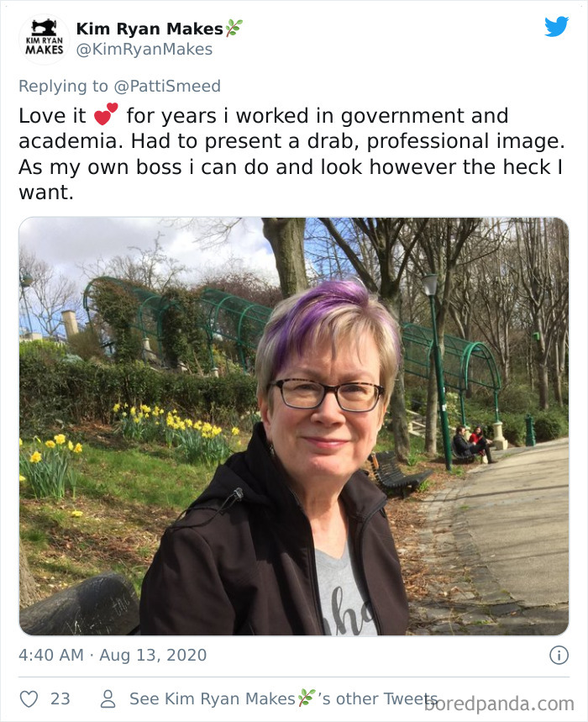Click the sewing machine logo in the avatar
Screen dimensions: 588x722
click(x=43, y=27)
